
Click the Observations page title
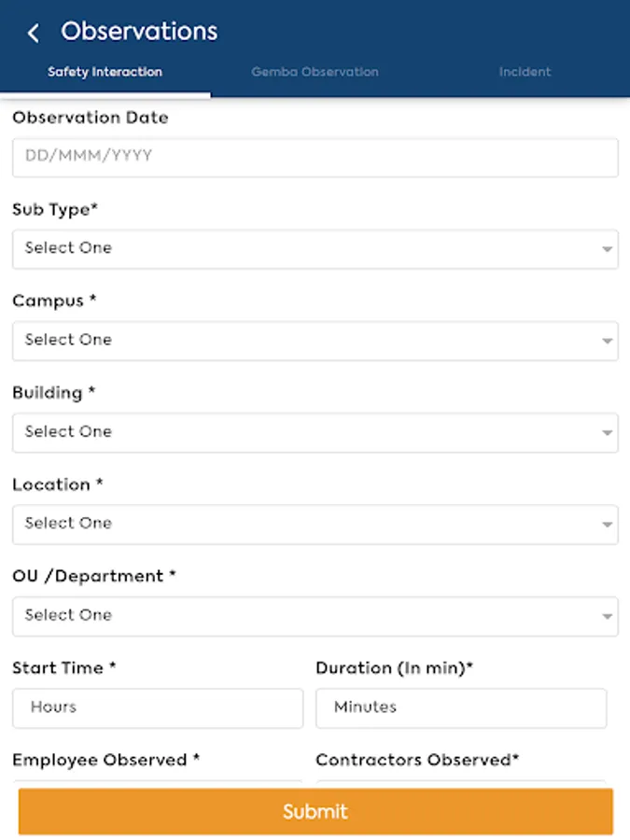click(x=139, y=32)
